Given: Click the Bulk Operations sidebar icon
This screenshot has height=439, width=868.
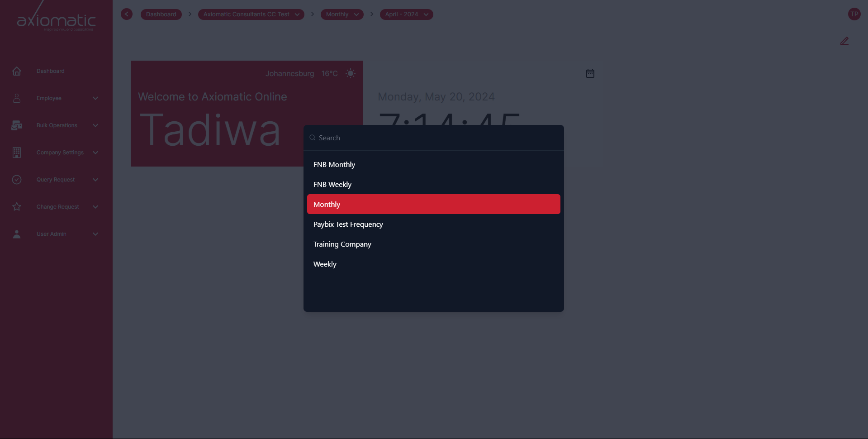Looking at the screenshot, I should 17,125.
